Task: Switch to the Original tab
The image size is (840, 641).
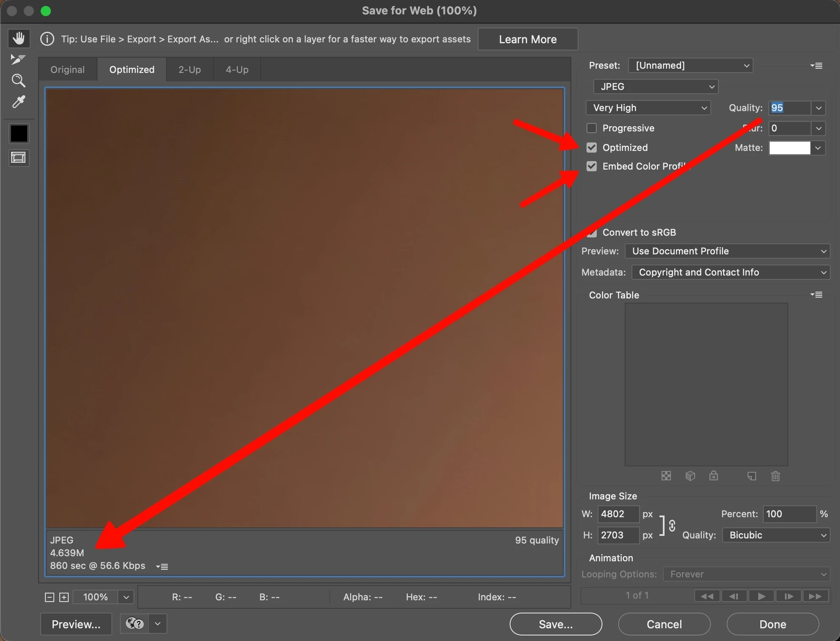Action: [x=67, y=70]
